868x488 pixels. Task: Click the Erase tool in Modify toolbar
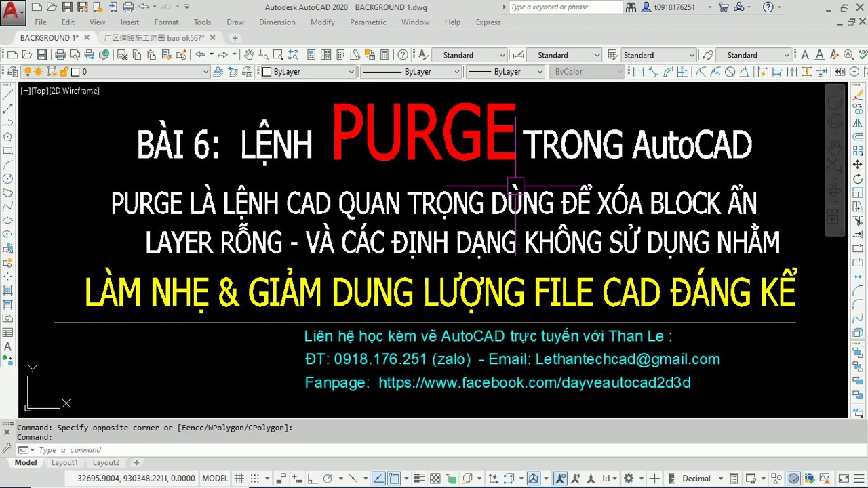coord(858,95)
